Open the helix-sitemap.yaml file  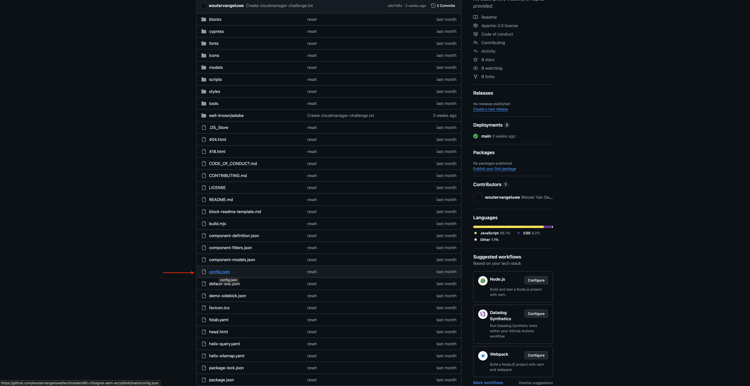click(227, 356)
